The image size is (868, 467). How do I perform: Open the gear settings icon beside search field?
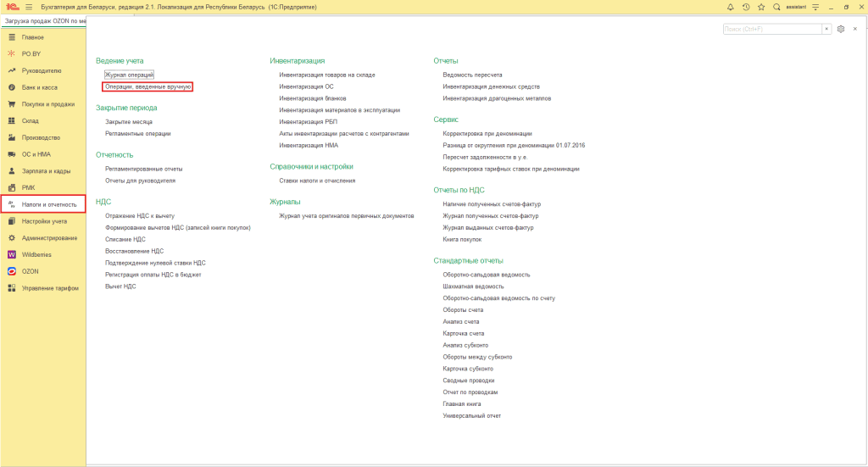(x=841, y=29)
